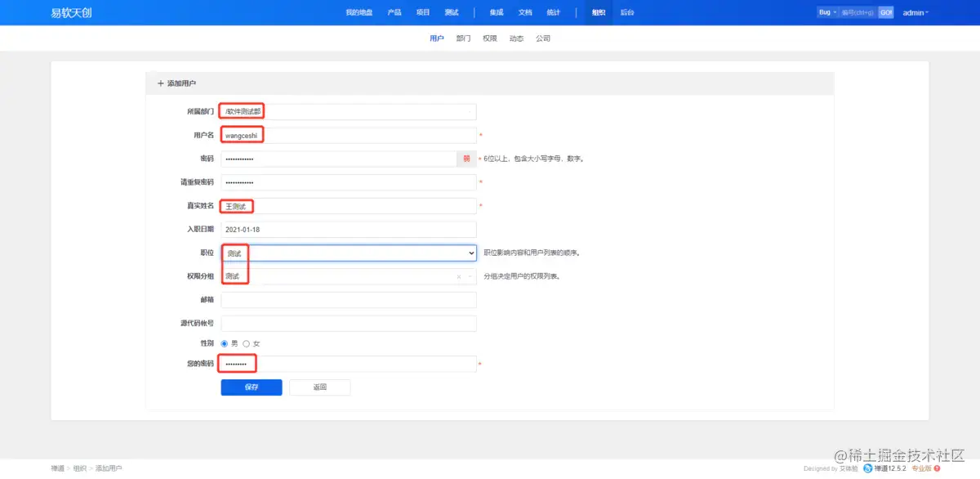Click the 返回 back button

click(x=320, y=387)
